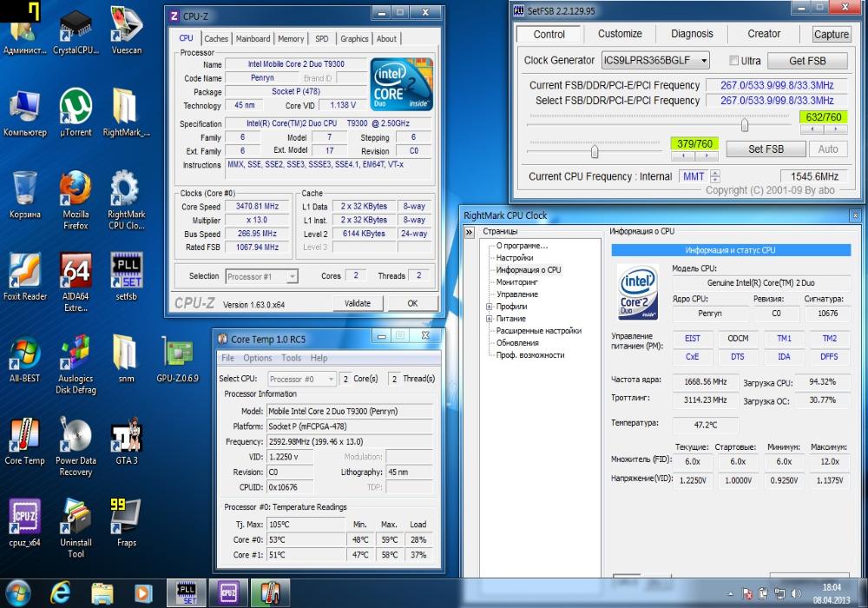Open RightMark CPU Clock desktop shortcut
This screenshot has width=868, height=608.
point(126,200)
